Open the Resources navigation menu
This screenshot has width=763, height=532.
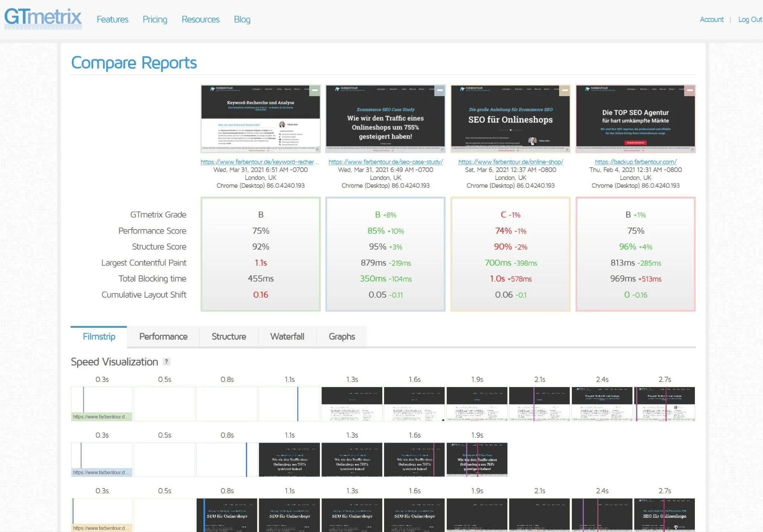[200, 19]
